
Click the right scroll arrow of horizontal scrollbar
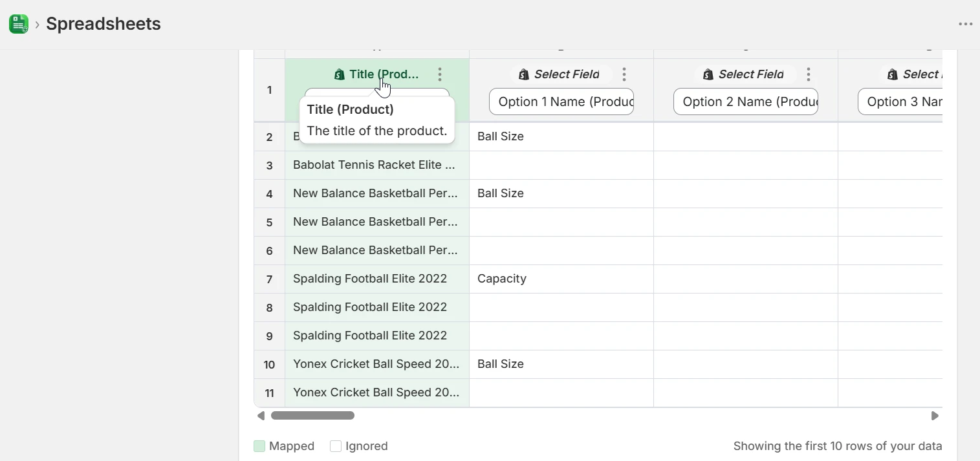[x=935, y=416]
